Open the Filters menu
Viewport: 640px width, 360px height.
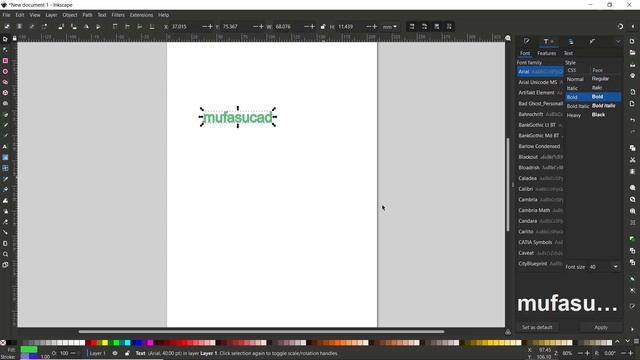[x=118, y=15]
